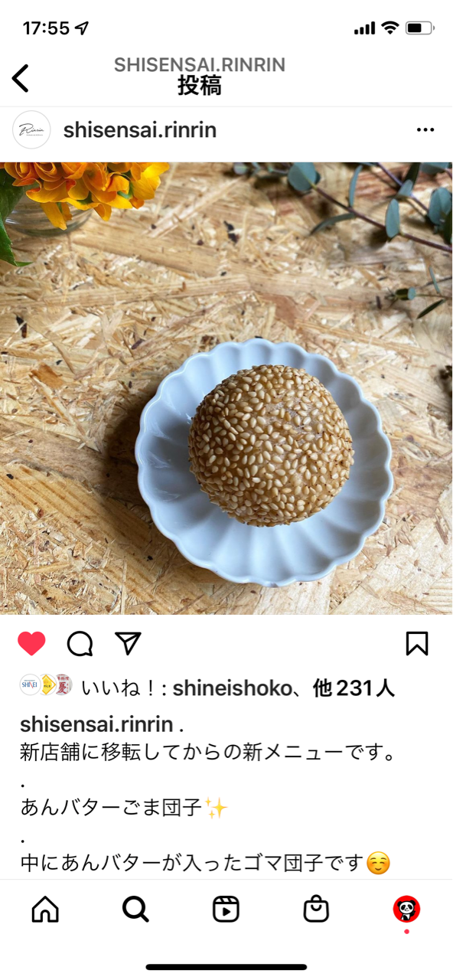Tap SHISENSAI.RINRIN 投稿 header title
Screen dimensions: 453x980
pos(200,75)
